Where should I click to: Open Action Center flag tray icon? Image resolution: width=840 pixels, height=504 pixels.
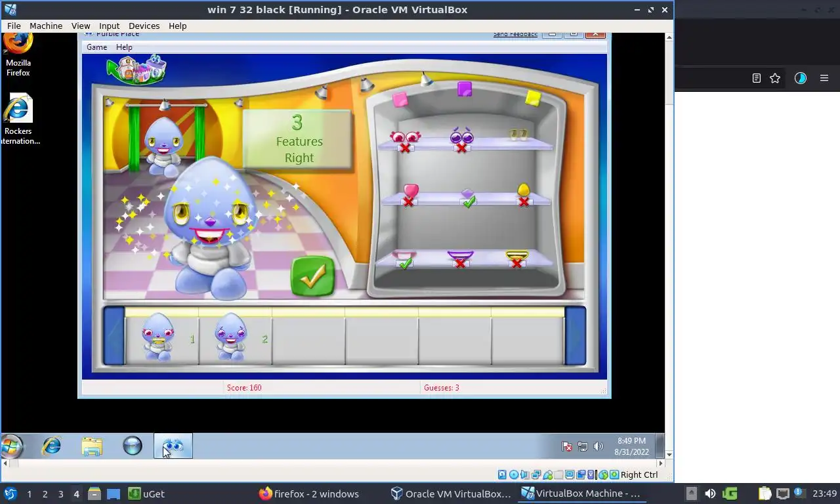[x=567, y=446]
